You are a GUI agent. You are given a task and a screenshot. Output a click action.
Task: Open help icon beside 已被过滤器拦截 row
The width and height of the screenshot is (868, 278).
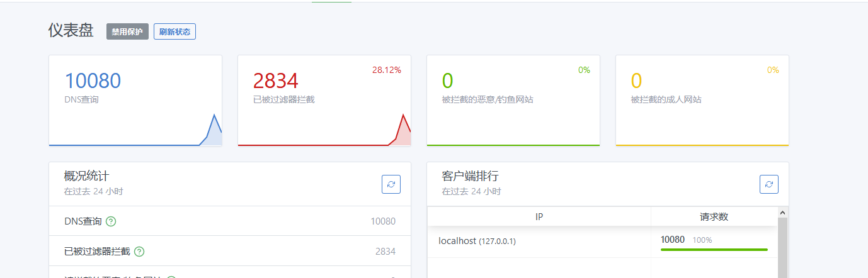pos(139,252)
